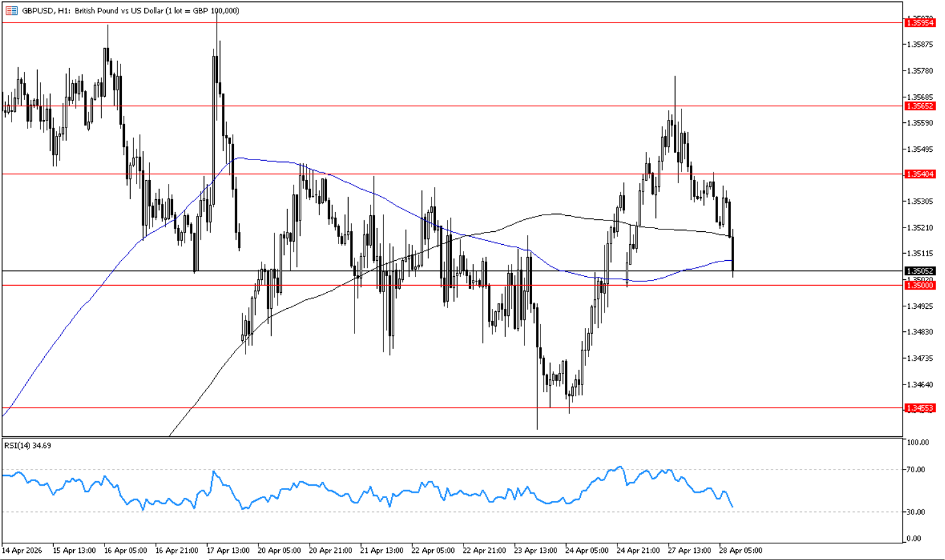Click the 1.34830 value on the price scale
This screenshot has width=945, height=560.
tap(919, 332)
